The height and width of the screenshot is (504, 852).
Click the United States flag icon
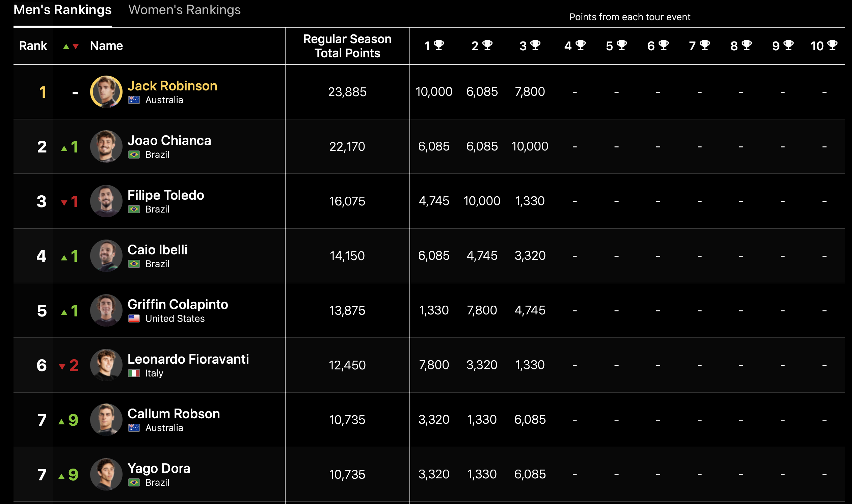(134, 318)
